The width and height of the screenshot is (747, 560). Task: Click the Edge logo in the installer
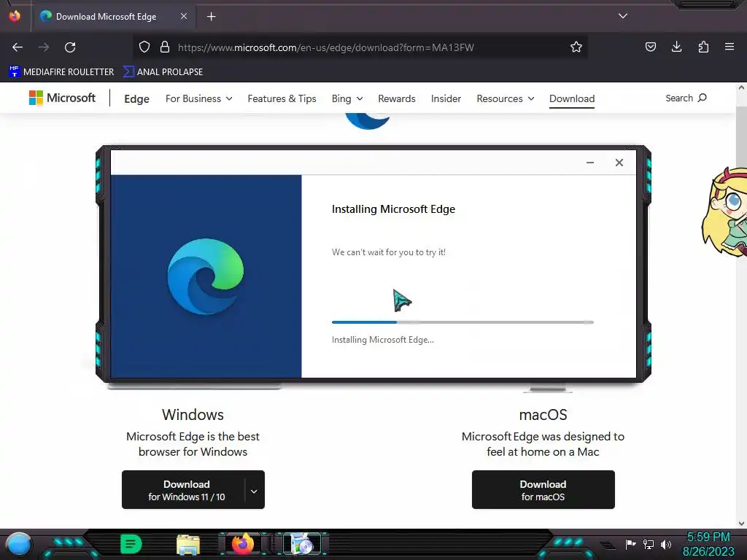coord(205,276)
